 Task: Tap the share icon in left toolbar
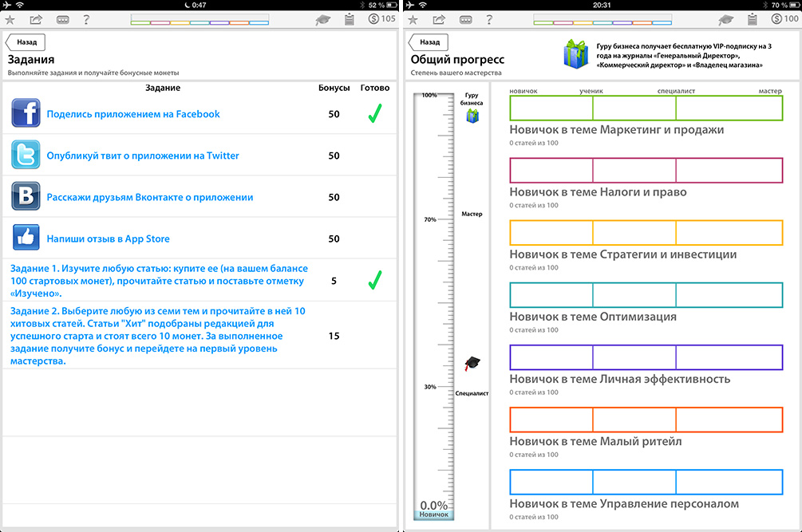tap(37, 19)
